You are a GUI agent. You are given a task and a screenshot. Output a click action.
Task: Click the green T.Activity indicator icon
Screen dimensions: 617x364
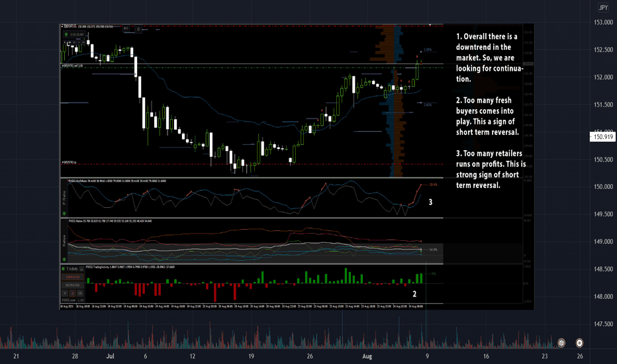point(64,269)
